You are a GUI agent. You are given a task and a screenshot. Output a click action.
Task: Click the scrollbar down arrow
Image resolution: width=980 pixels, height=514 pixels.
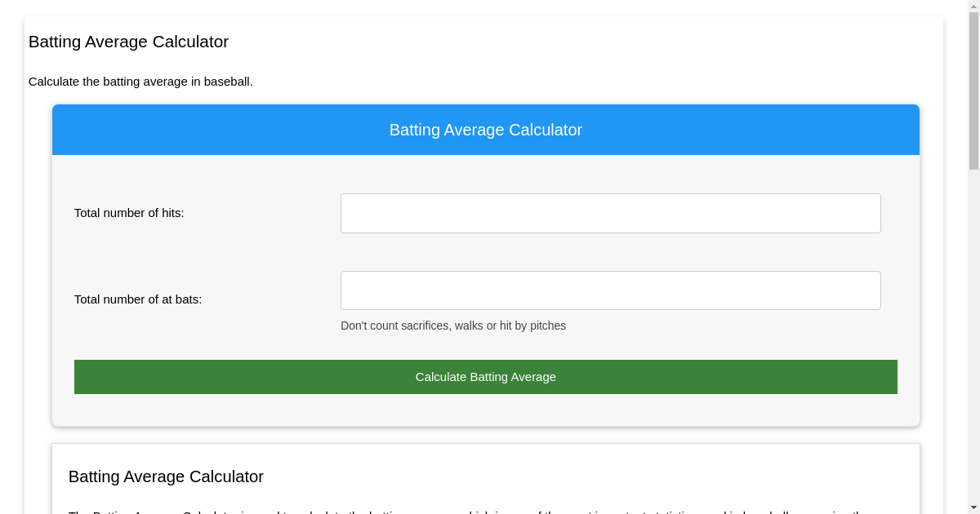(973, 507)
